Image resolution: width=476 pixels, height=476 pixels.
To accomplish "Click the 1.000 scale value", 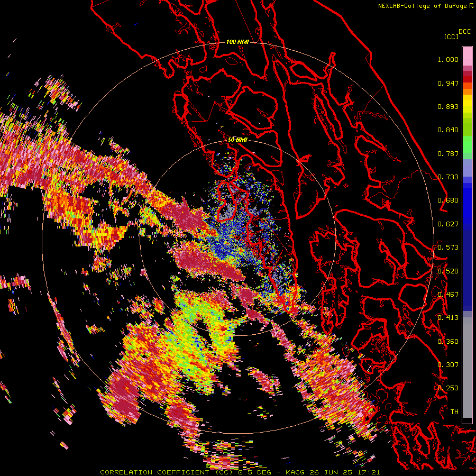I will [x=448, y=59].
